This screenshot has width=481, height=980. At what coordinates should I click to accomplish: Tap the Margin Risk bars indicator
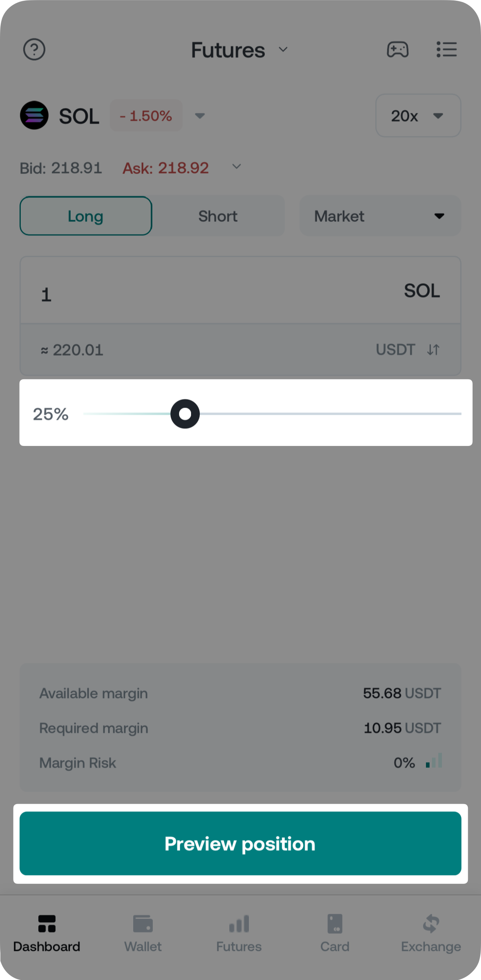coord(434,761)
